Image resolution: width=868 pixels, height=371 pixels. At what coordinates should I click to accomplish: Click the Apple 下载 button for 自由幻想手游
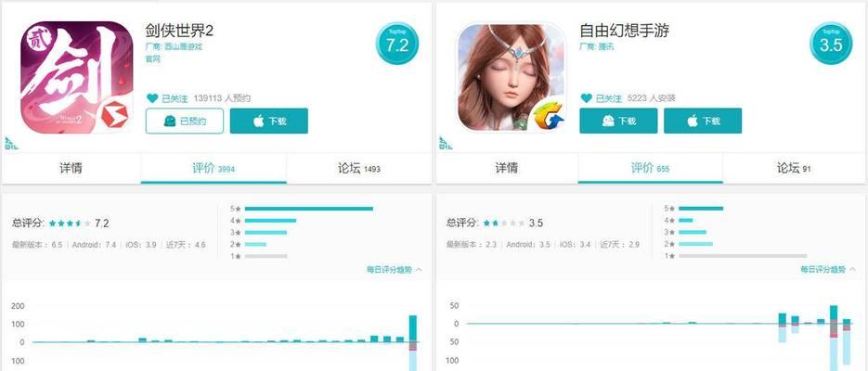[x=703, y=122]
